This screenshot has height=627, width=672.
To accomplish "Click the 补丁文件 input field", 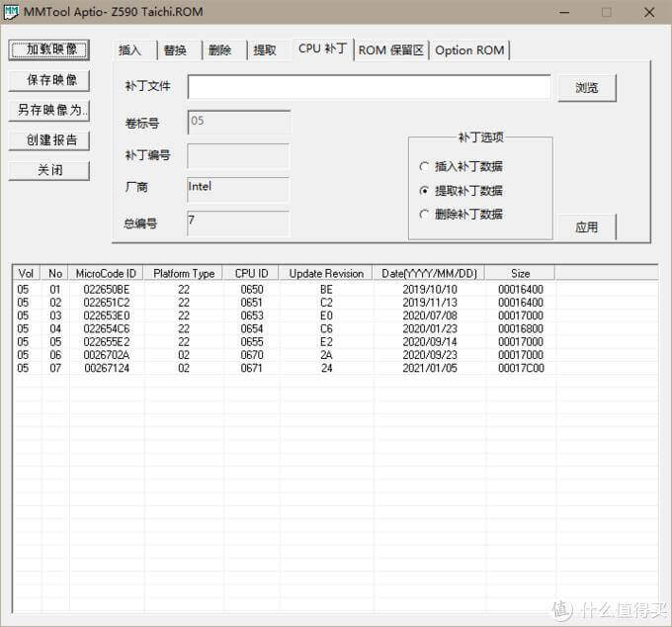I will pyautogui.click(x=369, y=87).
